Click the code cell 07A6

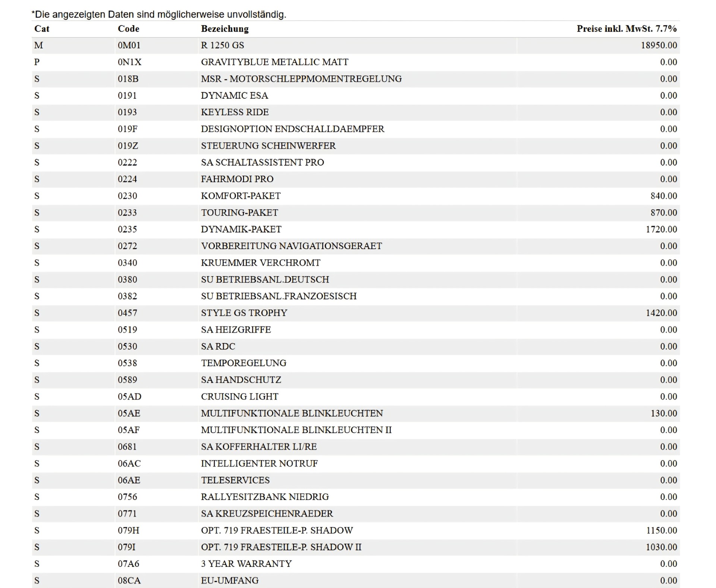(x=129, y=564)
